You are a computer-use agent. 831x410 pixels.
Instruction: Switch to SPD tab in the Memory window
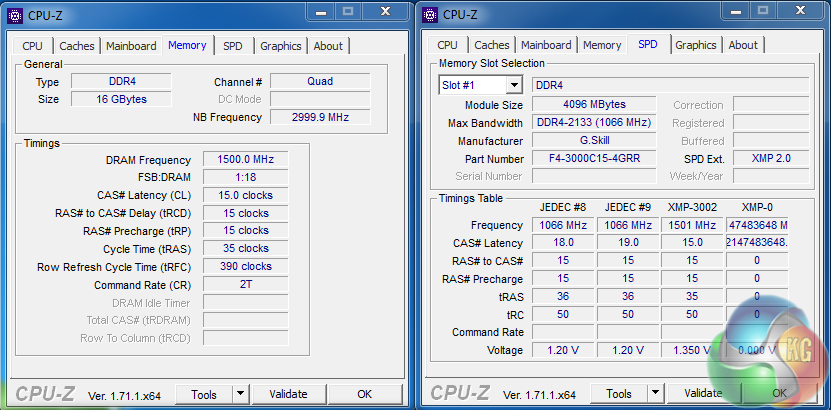pos(232,46)
